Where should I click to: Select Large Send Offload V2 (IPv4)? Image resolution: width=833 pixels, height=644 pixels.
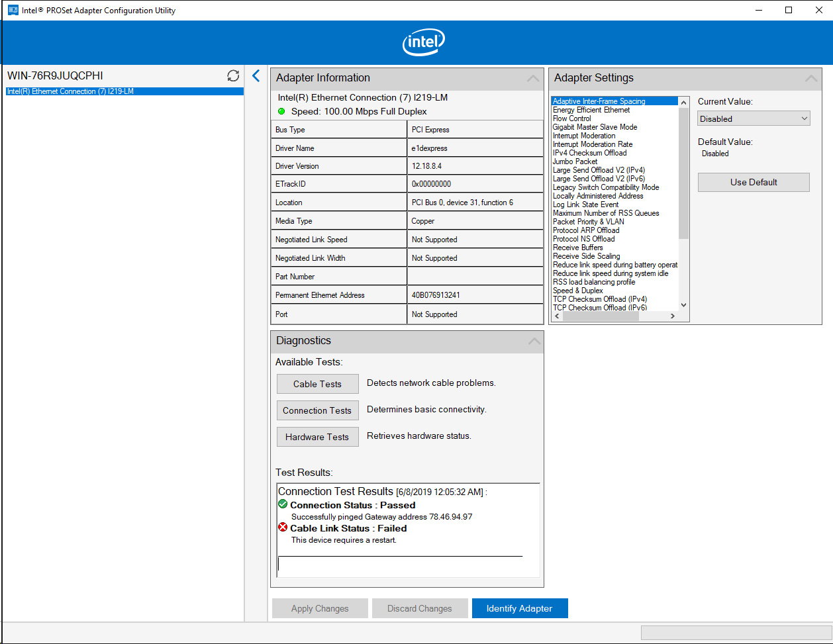[614, 170]
